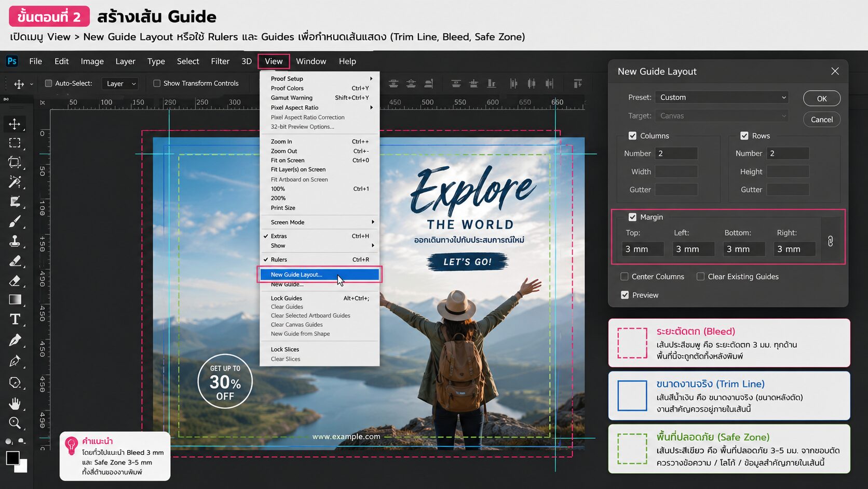The image size is (868, 489).
Task: Select the Polygon shape tool
Action: tap(15, 382)
